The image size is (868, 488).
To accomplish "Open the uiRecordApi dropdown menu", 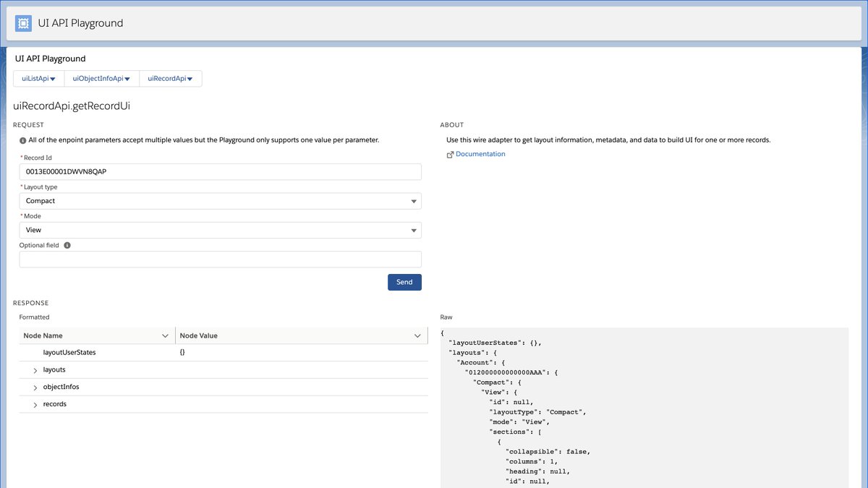I will pos(170,78).
